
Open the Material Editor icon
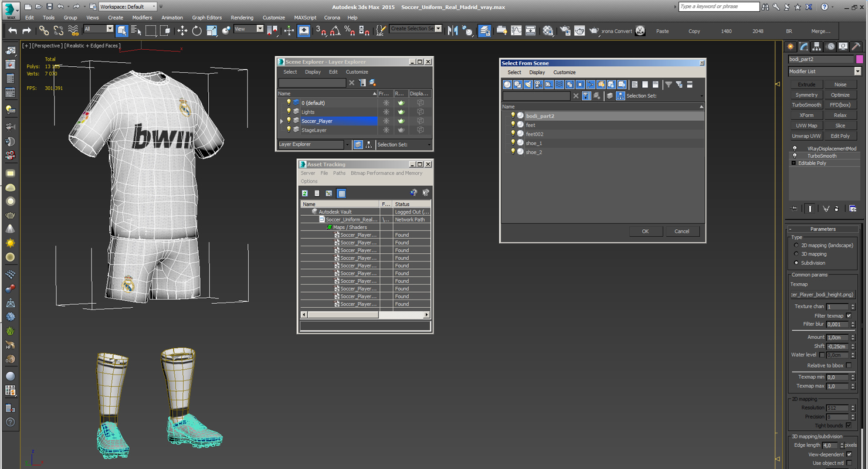coord(548,30)
